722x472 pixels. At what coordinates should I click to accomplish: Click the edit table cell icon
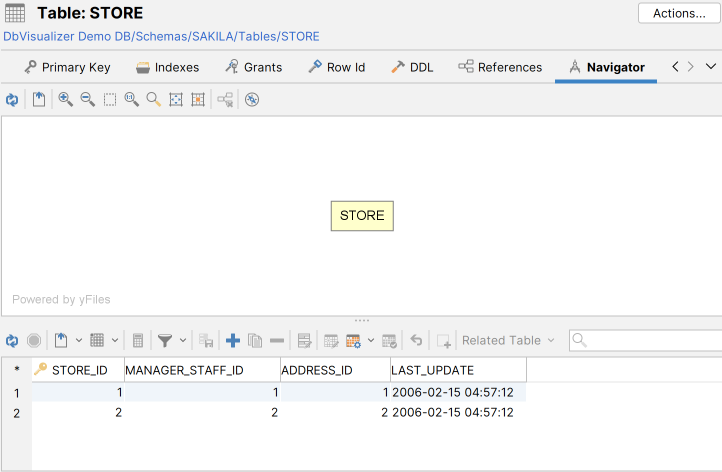coord(331,341)
